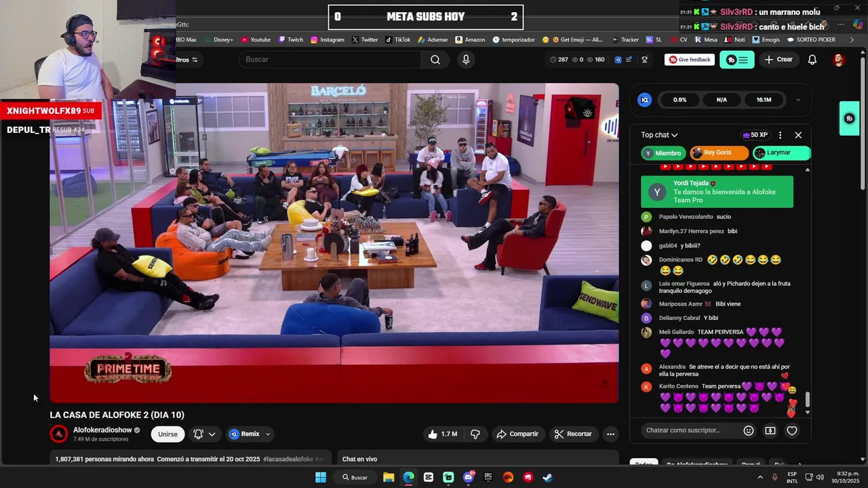Launch Epic Games from the taskbar
The width and height of the screenshot is (868, 488).
488,477
